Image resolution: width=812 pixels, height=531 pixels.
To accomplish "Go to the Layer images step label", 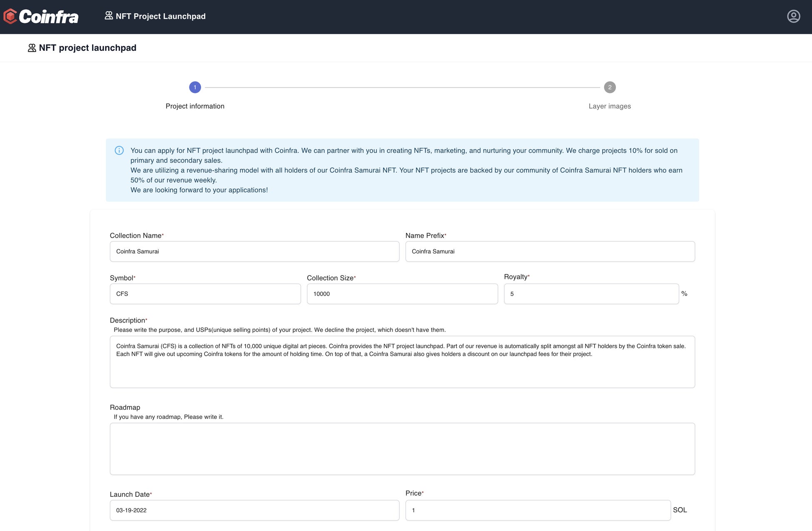I will [x=610, y=106].
